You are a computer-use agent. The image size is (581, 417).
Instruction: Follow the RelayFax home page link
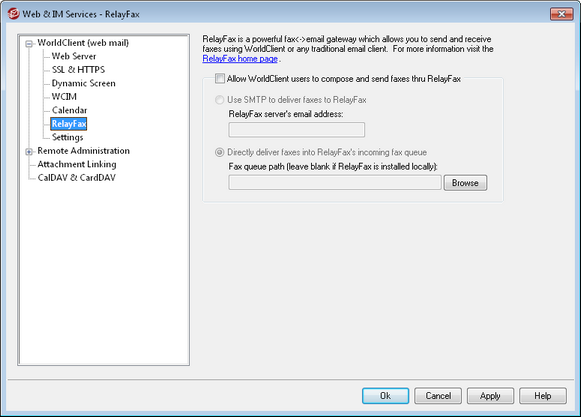(240, 59)
